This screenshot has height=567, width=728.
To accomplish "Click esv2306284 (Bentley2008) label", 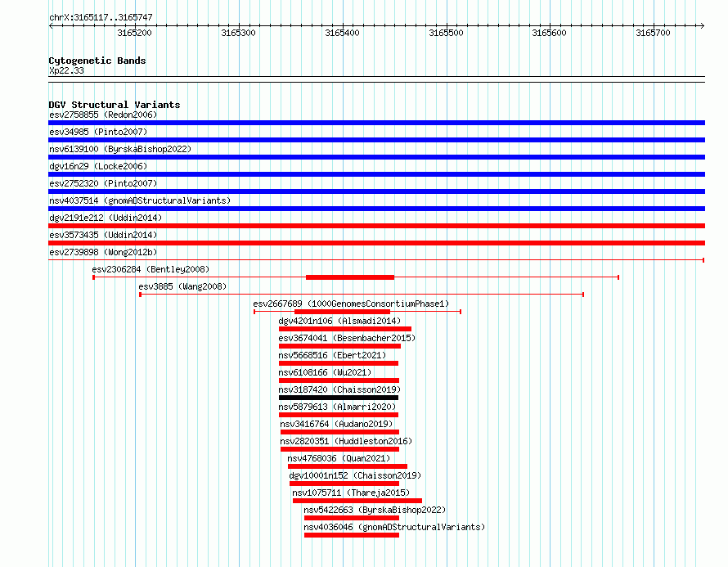I will 151,269.
